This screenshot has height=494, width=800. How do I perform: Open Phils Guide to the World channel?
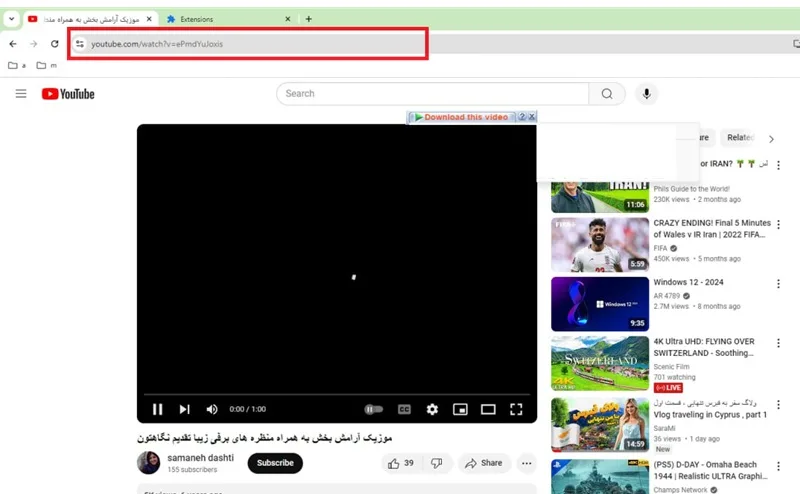point(691,189)
